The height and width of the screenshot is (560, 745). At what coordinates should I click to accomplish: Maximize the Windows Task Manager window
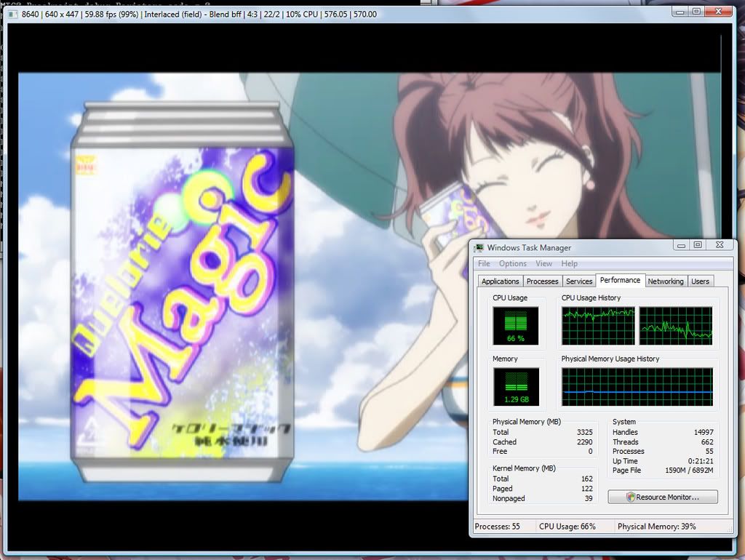point(698,246)
